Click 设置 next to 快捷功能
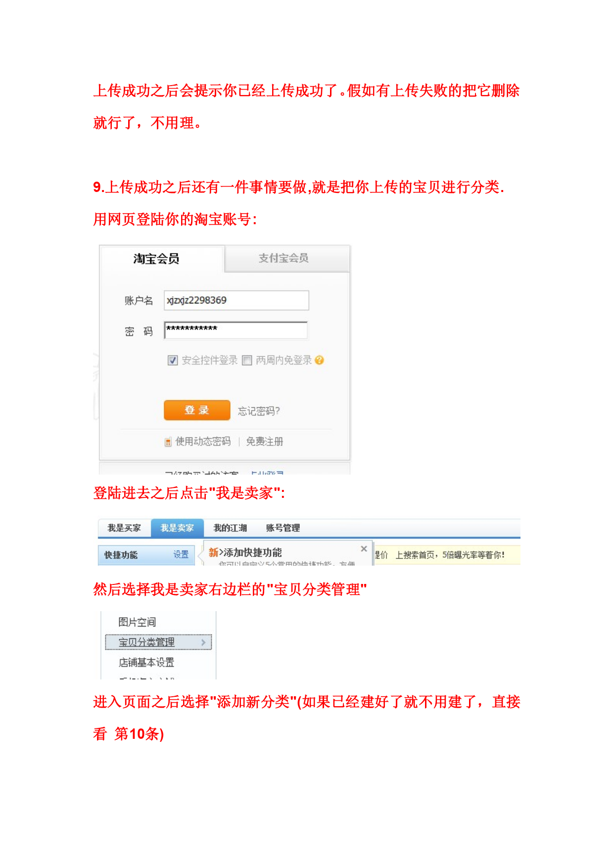 [181, 555]
